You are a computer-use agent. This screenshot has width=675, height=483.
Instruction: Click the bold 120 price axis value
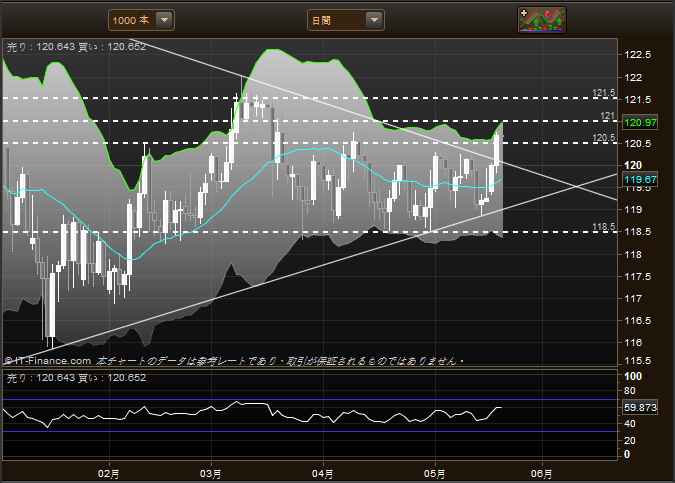pos(633,165)
